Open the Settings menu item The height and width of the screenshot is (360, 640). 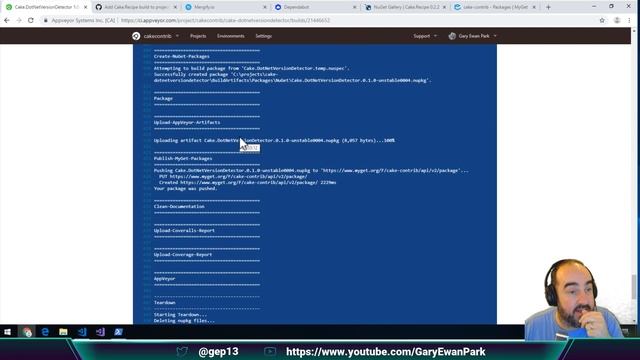click(263, 36)
